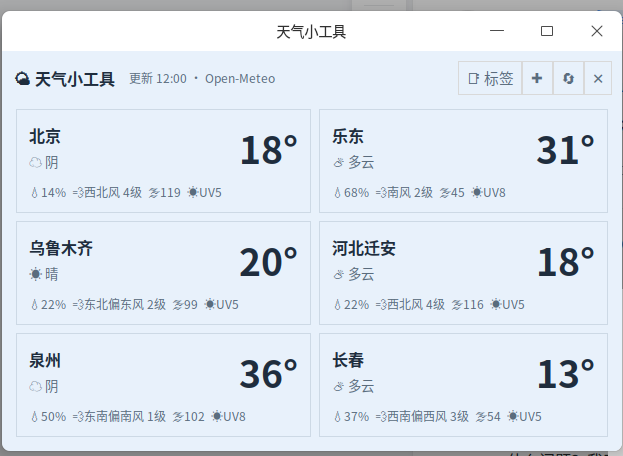623x456 pixels.
Task: Click the 标签 label button
Action: click(490, 78)
